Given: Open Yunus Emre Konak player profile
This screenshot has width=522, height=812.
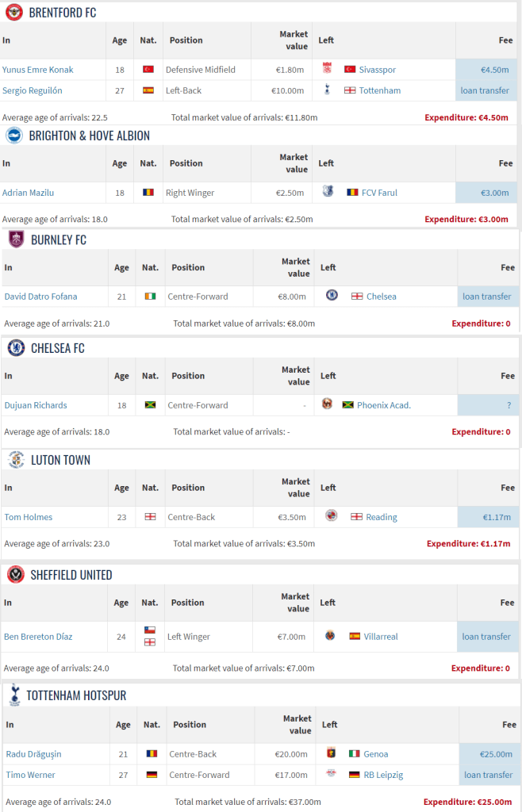Looking at the screenshot, I should coord(37,70).
